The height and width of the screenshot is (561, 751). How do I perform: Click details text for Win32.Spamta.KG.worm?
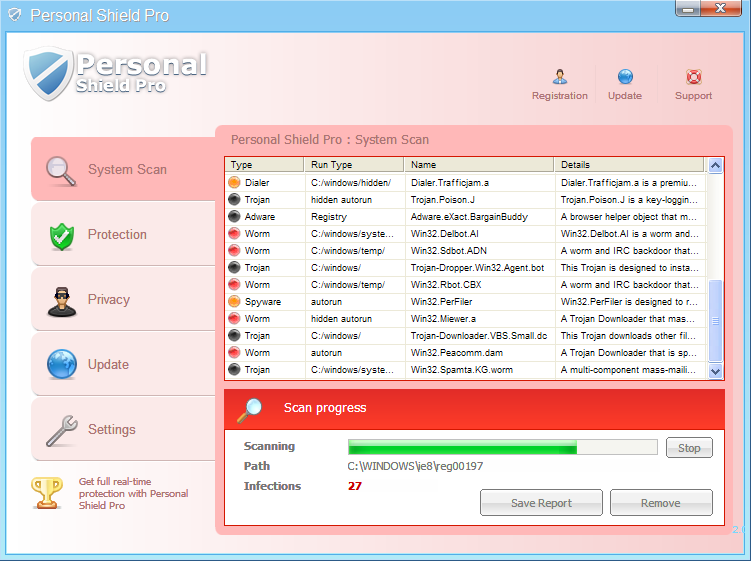pos(628,370)
